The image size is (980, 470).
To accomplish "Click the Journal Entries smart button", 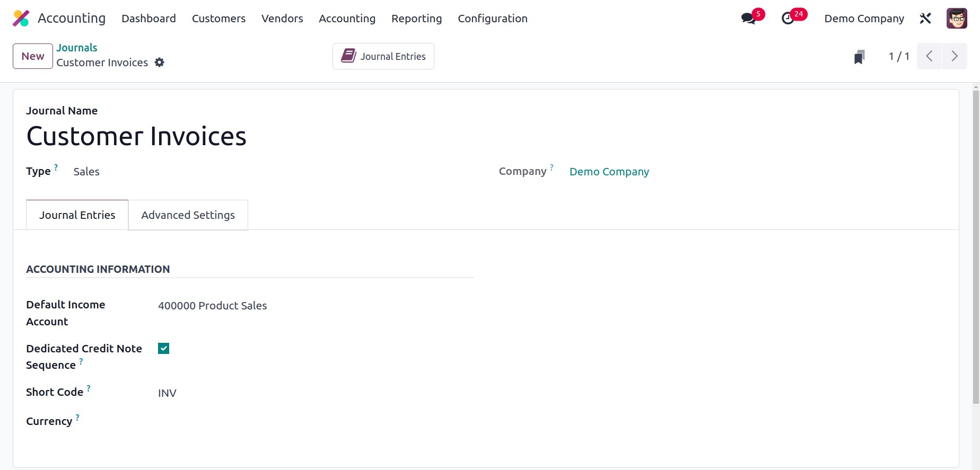I will click(383, 56).
